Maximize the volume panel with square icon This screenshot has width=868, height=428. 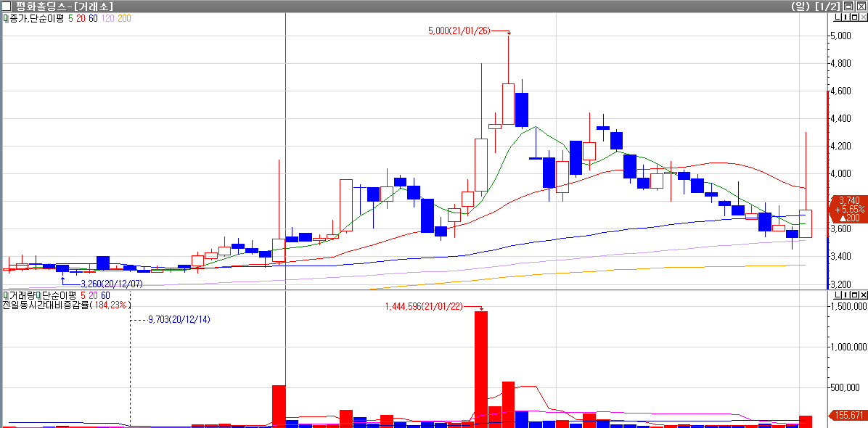click(x=853, y=295)
